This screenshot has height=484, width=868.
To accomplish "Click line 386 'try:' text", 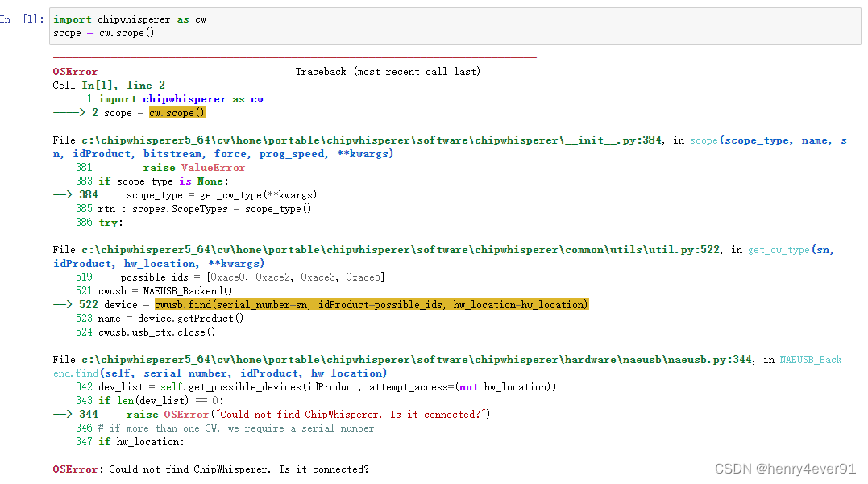I will pyautogui.click(x=110, y=223).
